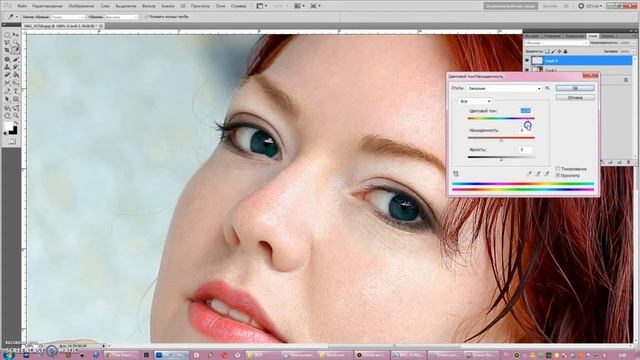Select the Brush tool
This screenshot has height=360, width=640.
[x=16, y=60]
